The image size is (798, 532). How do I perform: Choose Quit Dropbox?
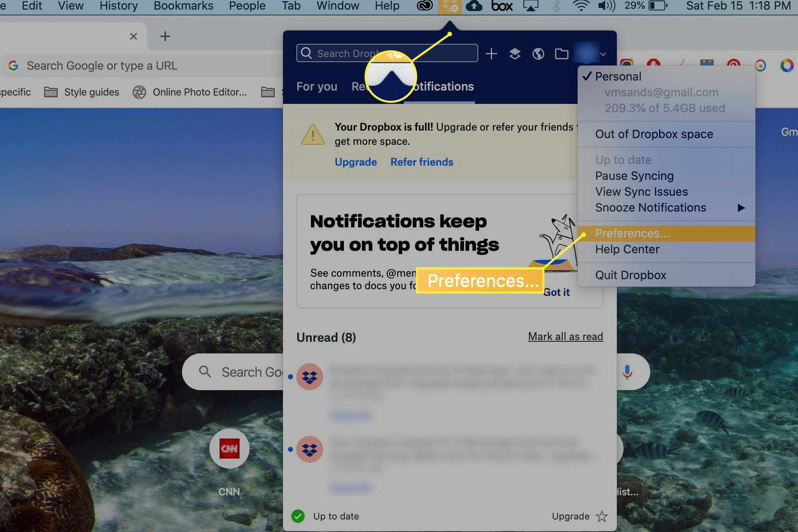[666, 275]
